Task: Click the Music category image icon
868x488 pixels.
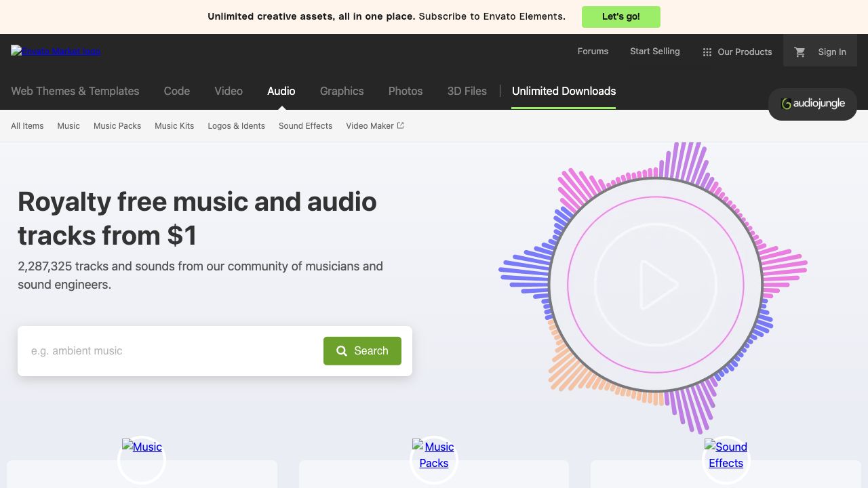Action: pos(142,447)
